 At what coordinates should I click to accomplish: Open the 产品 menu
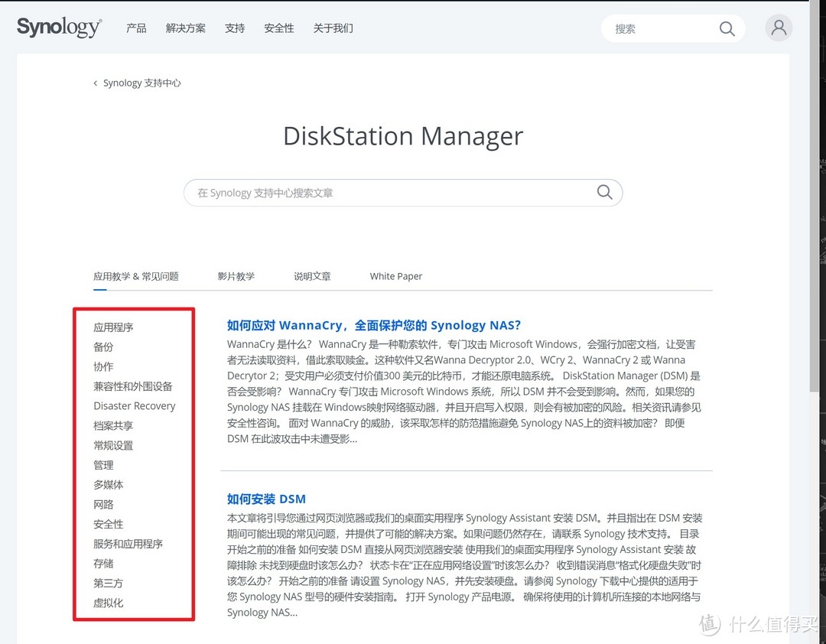[x=136, y=28]
